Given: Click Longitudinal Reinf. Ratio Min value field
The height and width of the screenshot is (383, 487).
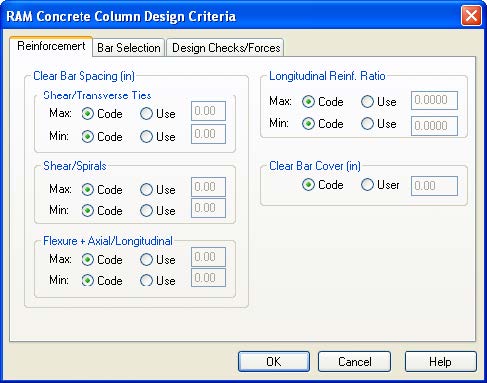Looking at the screenshot, I should click(x=434, y=126).
